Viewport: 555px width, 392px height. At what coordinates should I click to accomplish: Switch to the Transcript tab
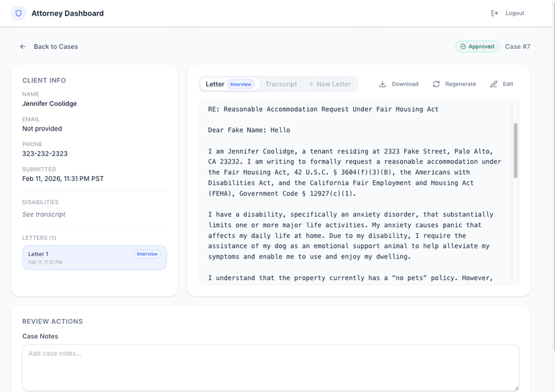coord(281,84)
